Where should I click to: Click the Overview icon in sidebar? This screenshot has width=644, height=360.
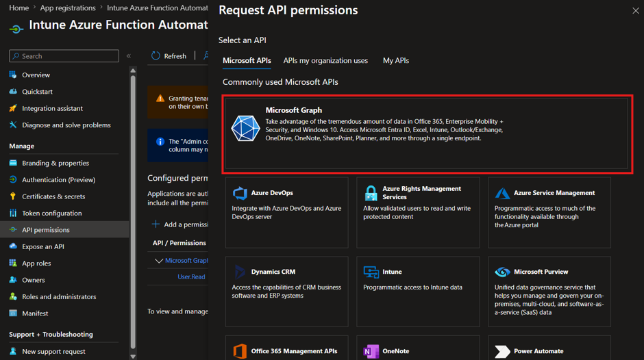[13, 75]
